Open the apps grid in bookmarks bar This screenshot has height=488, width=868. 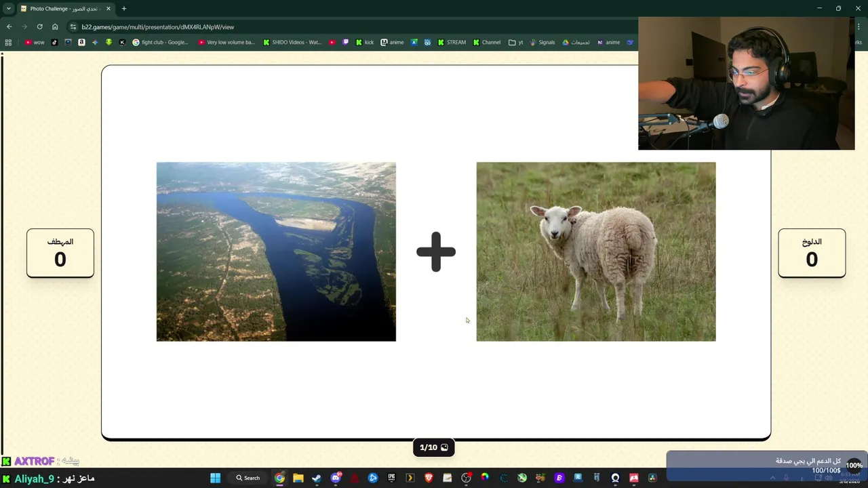8,42
